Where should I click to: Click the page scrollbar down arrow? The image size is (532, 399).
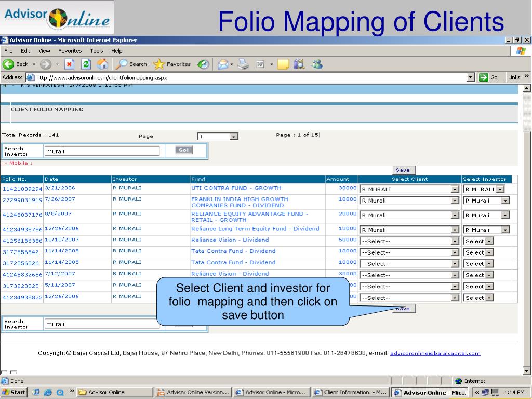pyautogui.click(x=527, y=371)
